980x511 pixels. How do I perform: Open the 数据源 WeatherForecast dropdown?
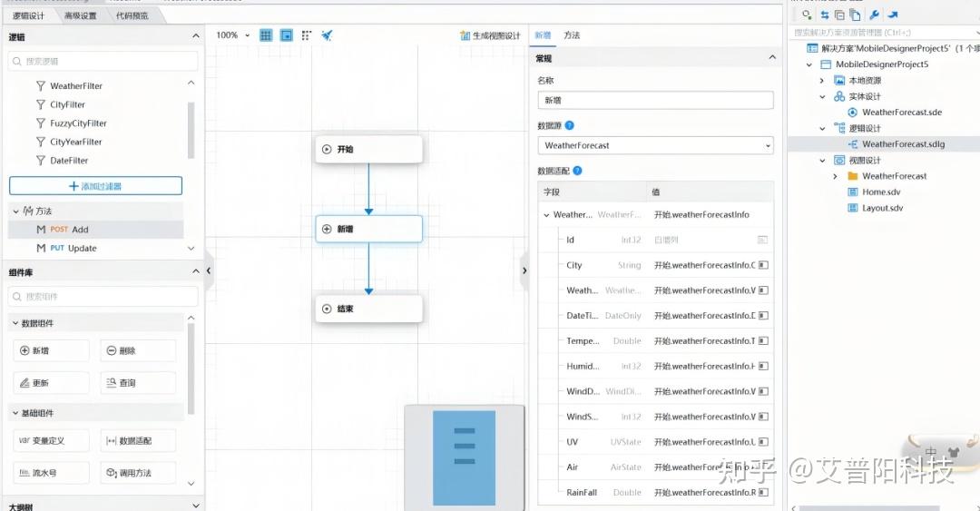point(656,145)
